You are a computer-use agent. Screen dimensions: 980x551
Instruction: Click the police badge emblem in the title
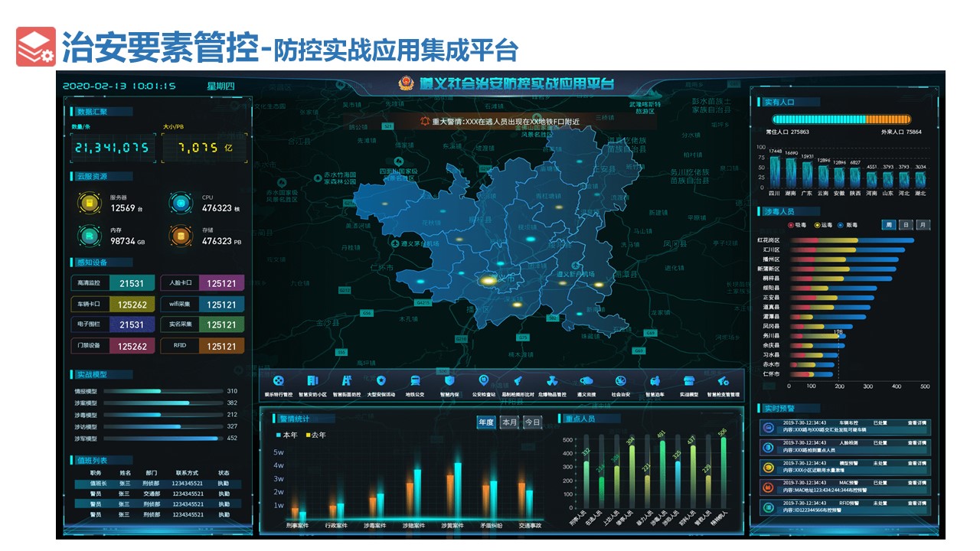(407, 83)
